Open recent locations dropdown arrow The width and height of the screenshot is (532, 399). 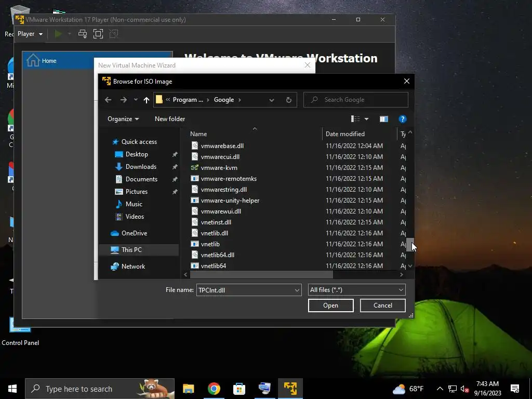[136, 99]
